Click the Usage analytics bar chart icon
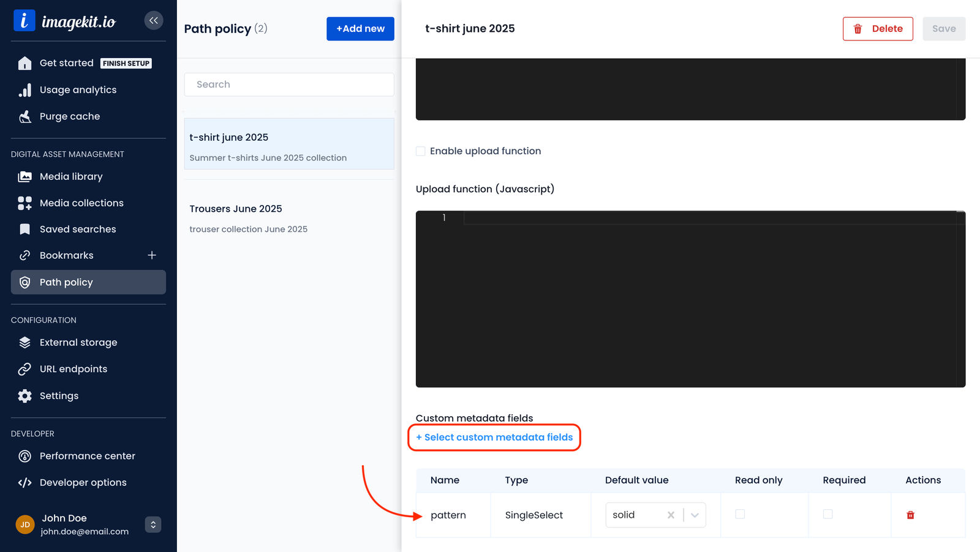Image resolution: width=980 pixels, height=552 pixels. 24,90
